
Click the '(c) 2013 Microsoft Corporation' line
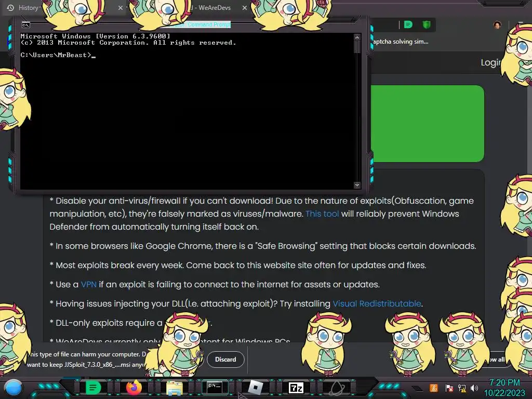128,43
